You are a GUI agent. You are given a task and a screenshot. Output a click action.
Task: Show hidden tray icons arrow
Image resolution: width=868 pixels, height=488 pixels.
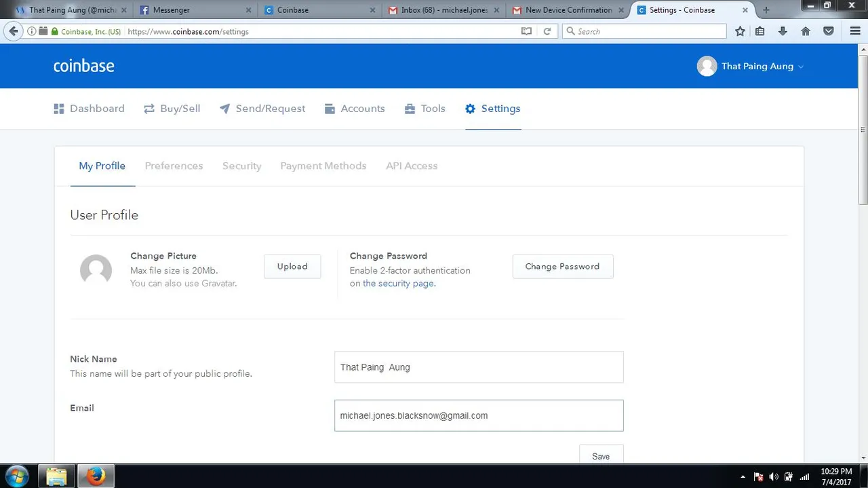click(743, 476)
